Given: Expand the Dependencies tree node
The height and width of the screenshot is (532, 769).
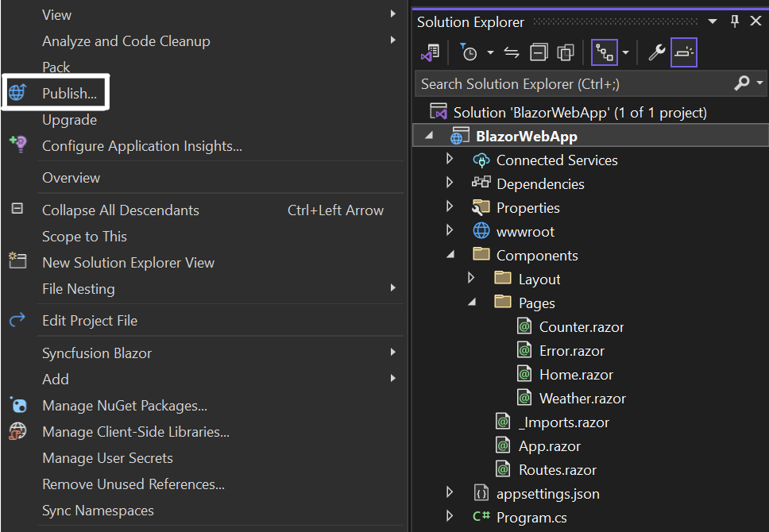Looking at the screenshot, I should (450, 183).
